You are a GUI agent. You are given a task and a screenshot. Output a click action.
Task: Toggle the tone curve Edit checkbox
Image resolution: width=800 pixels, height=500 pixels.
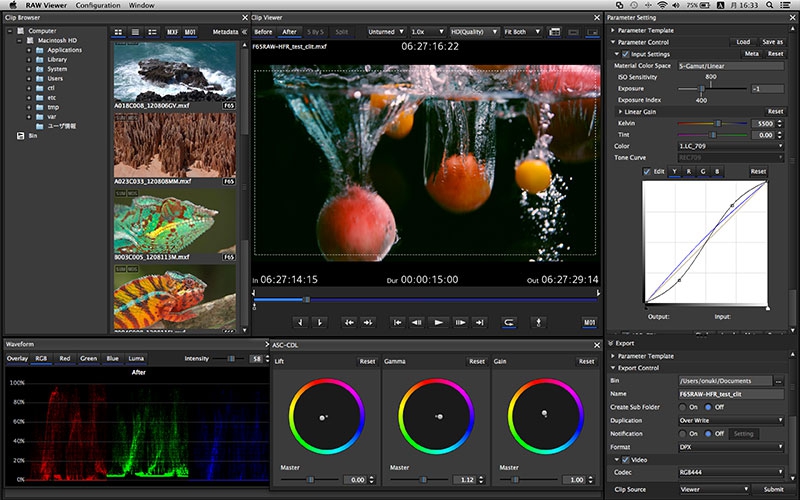pos(647,171)
